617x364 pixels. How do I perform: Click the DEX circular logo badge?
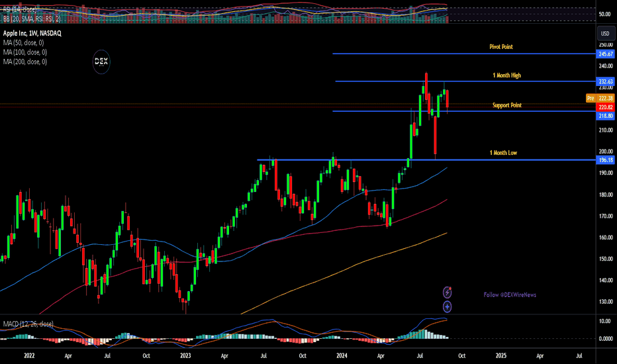101,62
